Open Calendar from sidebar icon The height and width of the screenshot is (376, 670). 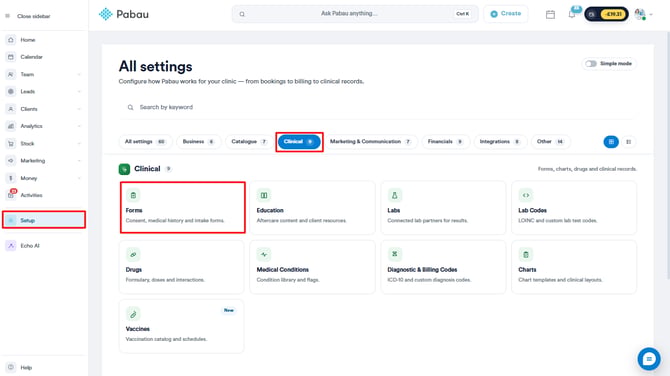pyautogui.click(x=11, y=57)
